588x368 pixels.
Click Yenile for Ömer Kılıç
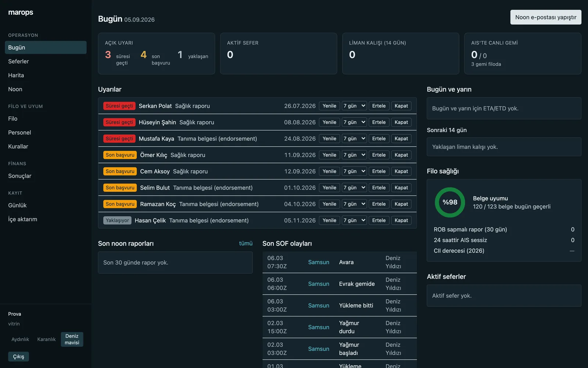(x=329, y=155)
